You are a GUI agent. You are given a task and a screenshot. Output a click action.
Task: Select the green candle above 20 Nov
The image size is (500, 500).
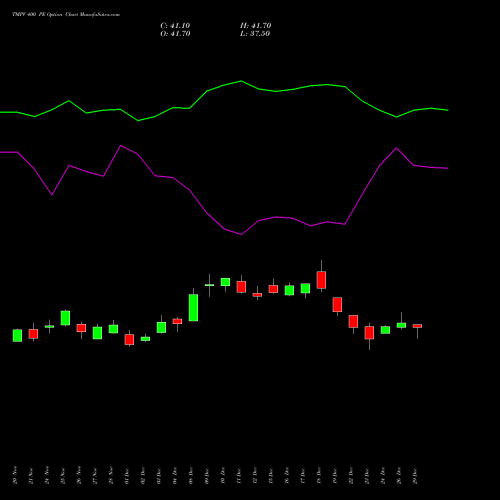[17, 335]
